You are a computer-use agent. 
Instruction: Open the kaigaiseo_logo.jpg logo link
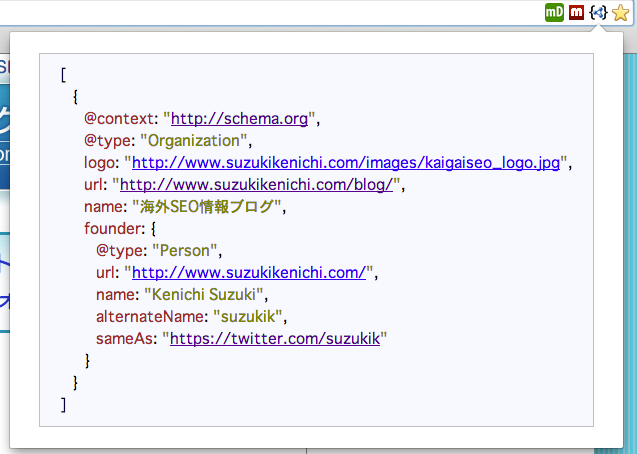pos(346,162)
